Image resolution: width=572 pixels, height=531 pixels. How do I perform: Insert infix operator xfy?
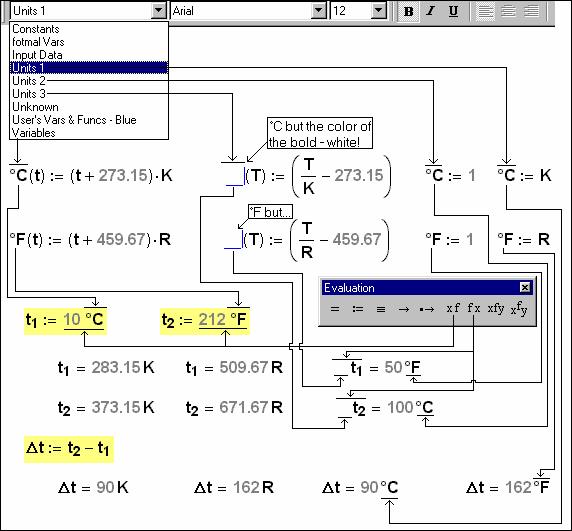496,309
